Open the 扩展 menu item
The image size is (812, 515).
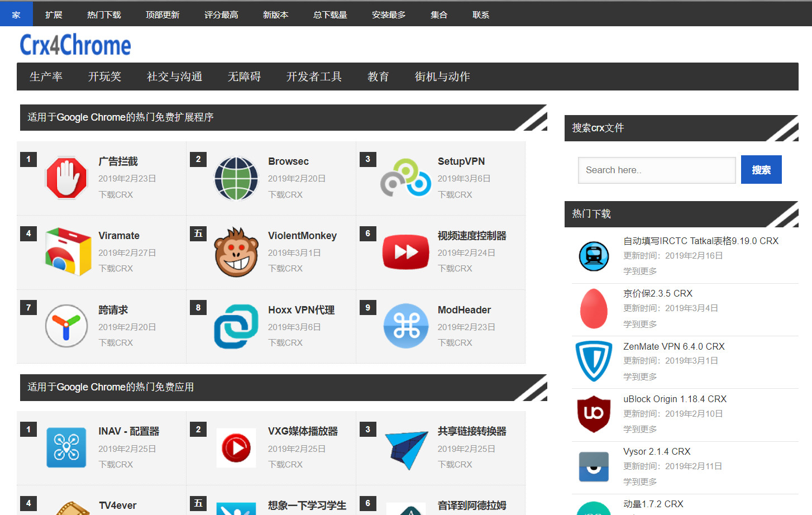(54, 15)
